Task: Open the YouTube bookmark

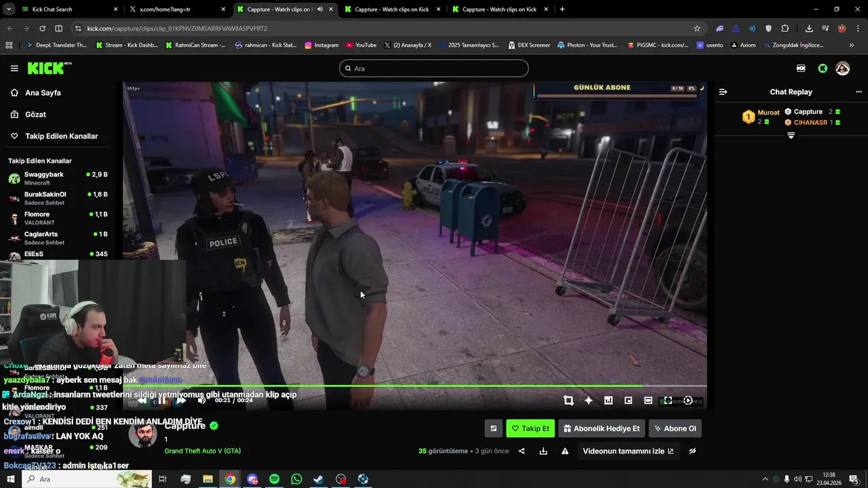Action: click(361, 45)
